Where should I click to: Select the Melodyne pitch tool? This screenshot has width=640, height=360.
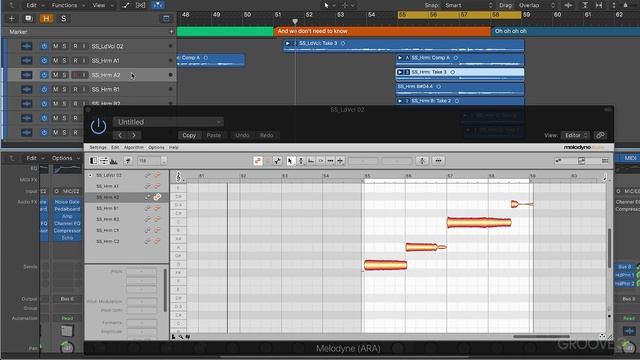tap(301, 161)
